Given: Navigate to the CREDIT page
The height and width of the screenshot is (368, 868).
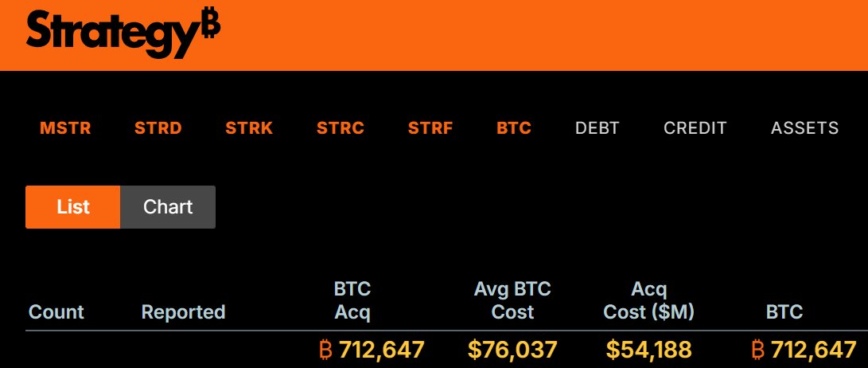Looking at the screenshot, I should 695,128.
